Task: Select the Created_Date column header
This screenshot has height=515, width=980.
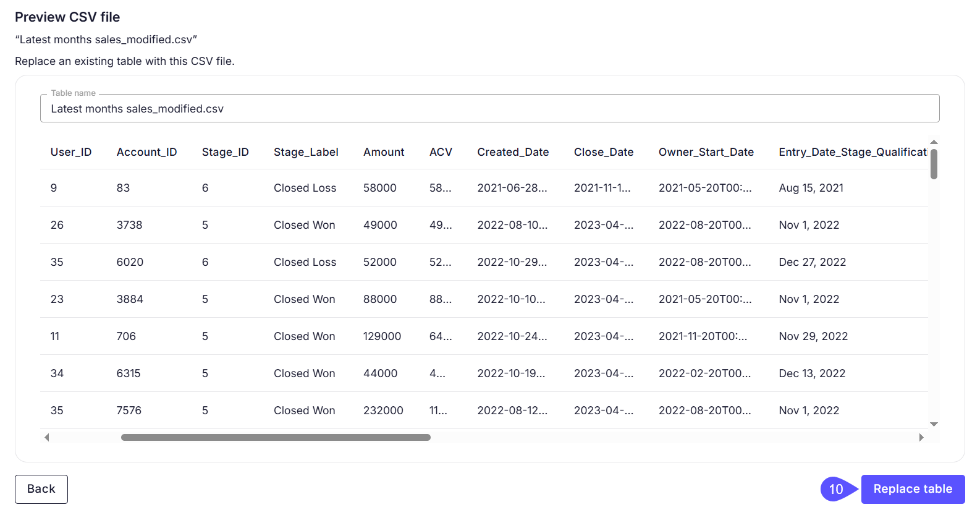Action: tap(513, 152)
